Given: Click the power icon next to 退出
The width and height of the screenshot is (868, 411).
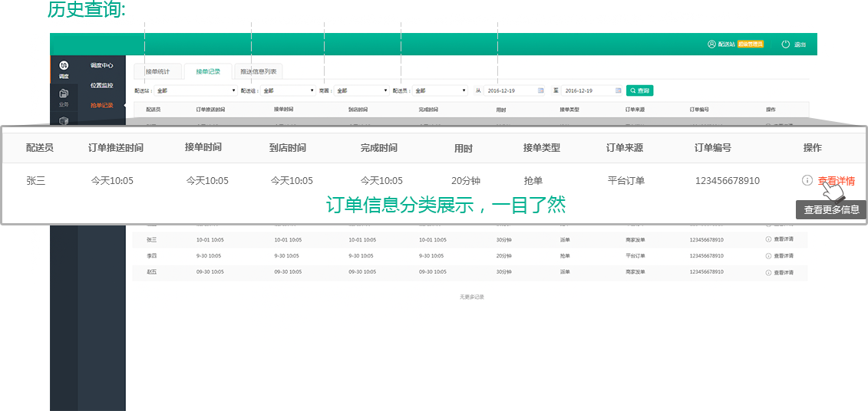Looking at the screenshot, I should pyautogui.click(x=785, y=44).
